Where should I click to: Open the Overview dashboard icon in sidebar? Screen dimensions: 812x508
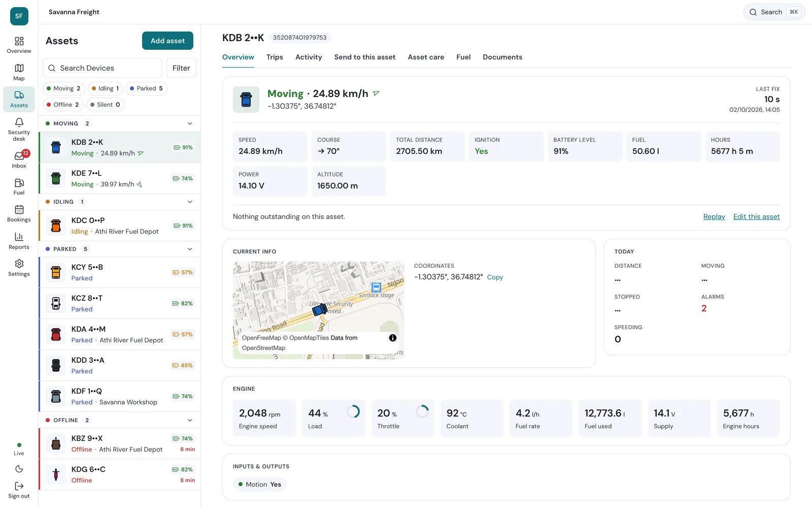point(19,41)
